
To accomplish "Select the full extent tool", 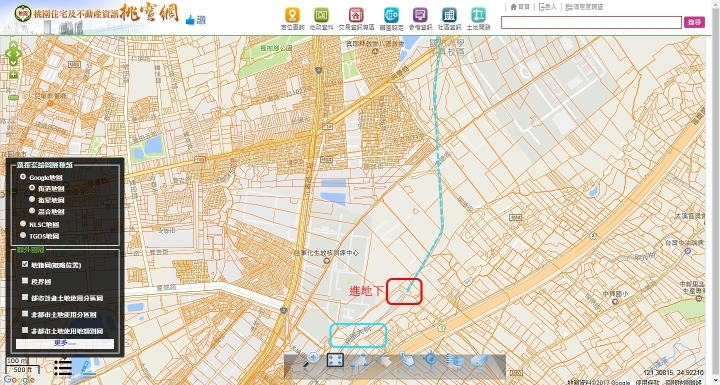I will [335, 360].
